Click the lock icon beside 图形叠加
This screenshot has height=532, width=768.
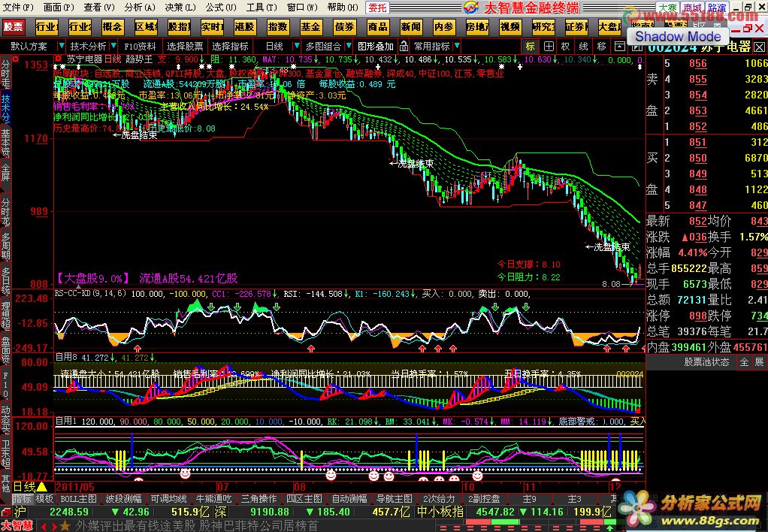pyautogui.click(x=404, y=47)
